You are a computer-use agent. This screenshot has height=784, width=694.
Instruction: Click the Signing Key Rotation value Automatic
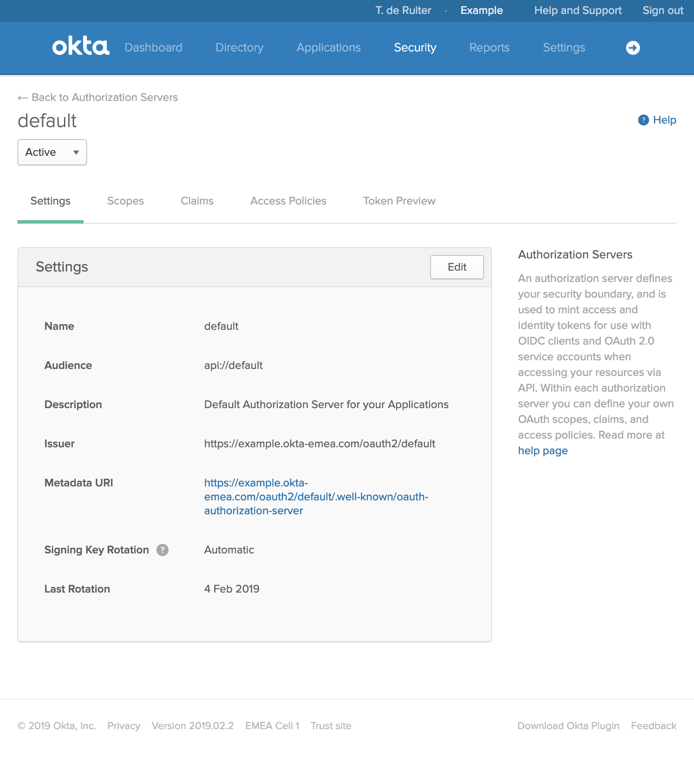click(x=229, y=550)
